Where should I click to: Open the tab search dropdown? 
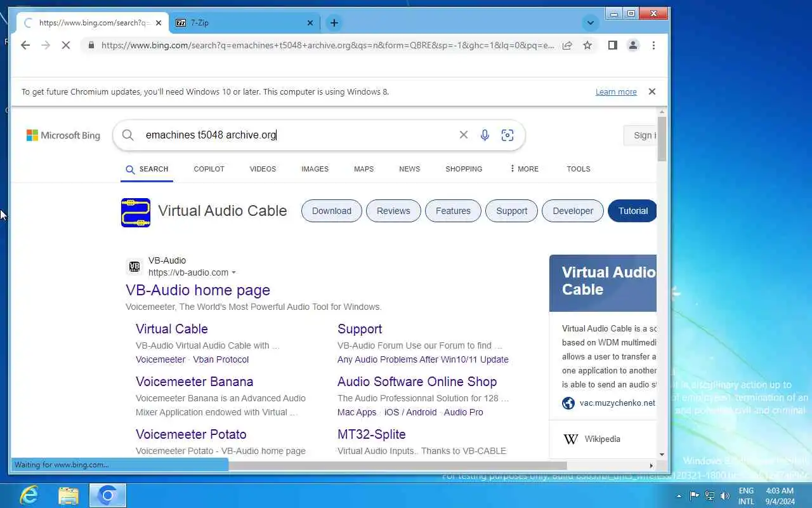[x=590, y=23]
